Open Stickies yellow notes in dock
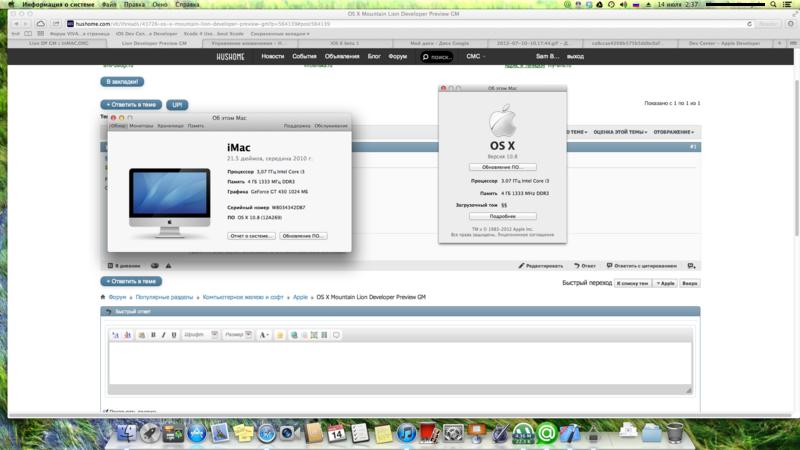 coord(243,433)
